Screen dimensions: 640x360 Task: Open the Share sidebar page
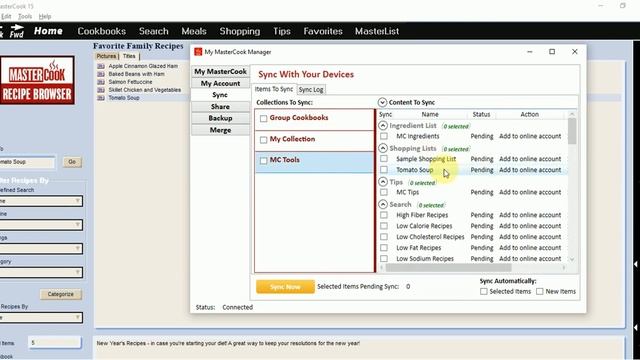[x=220, y=107]
